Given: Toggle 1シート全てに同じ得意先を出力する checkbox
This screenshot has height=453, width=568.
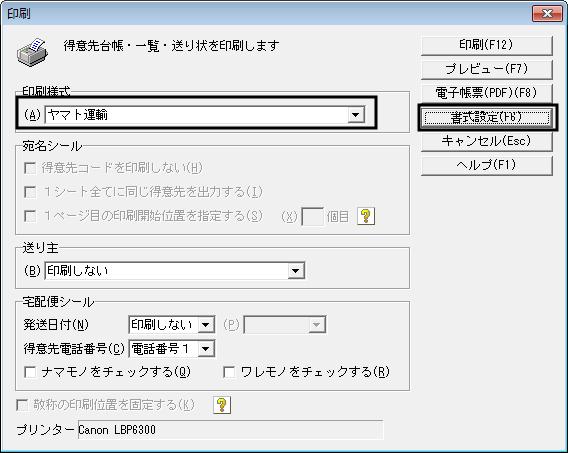Looking at the screenshot, I should (30, 192).
